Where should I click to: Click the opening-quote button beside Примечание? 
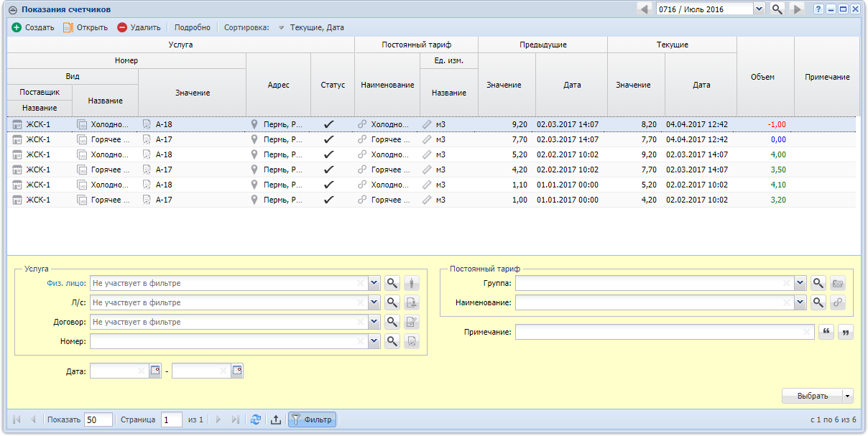[826, 332]
